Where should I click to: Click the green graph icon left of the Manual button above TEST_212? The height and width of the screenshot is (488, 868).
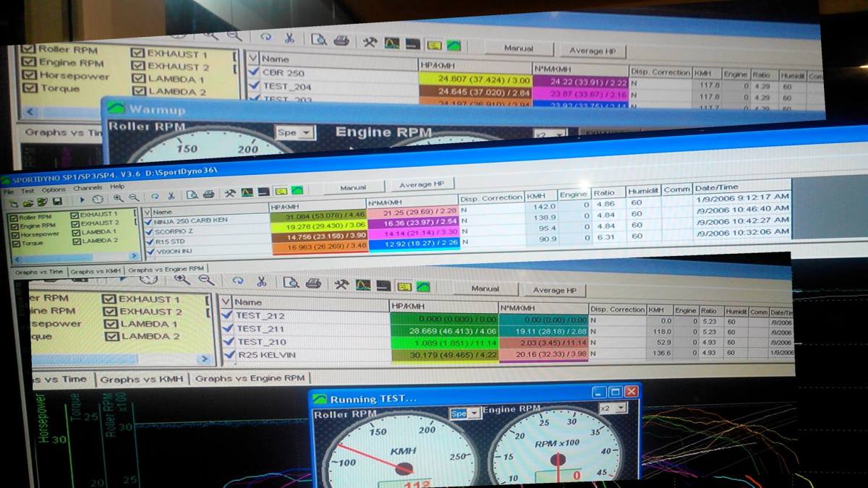coord(424,287)
